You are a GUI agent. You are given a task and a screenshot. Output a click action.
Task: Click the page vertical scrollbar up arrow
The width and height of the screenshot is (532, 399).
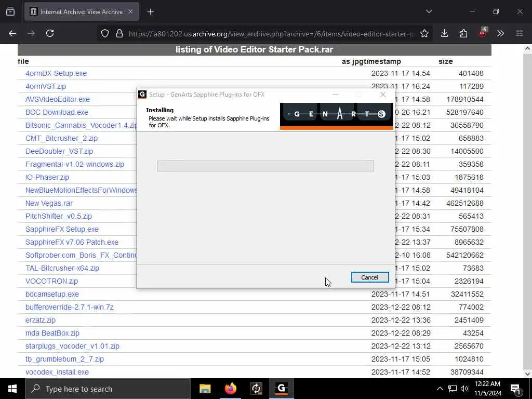point(527,48)
